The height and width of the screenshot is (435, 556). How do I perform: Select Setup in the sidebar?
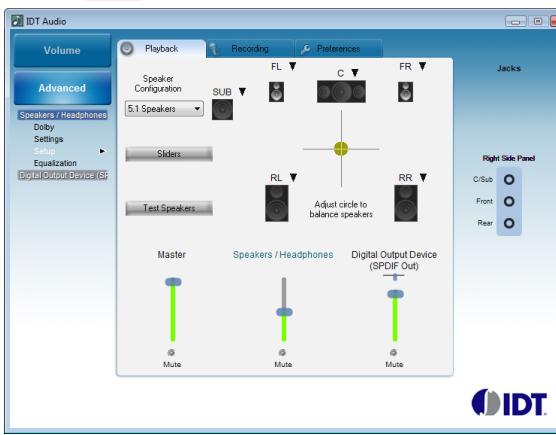point(44,151)
